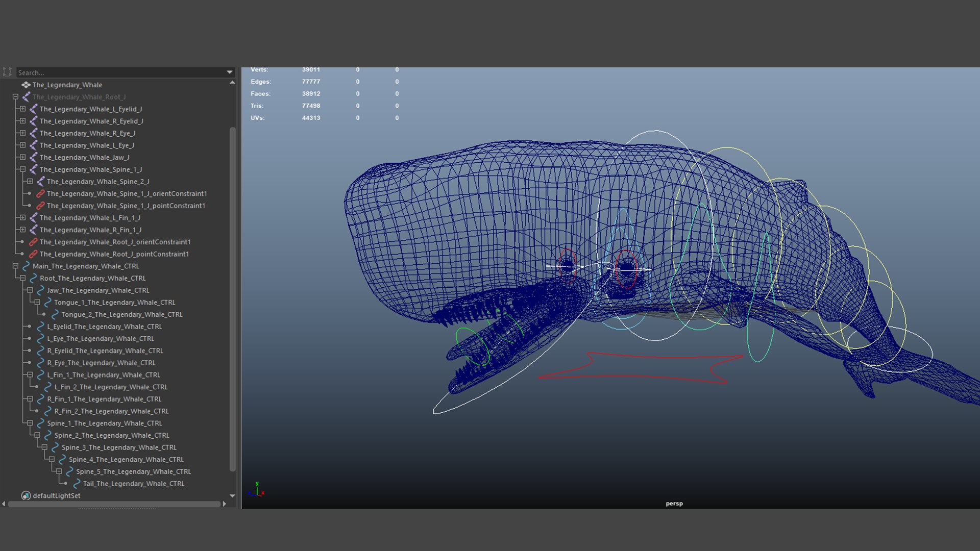The height and width of the screenshot is (551, 980).
Task: Collapse Main_The_Legendary_Whale_CTRL group
Action: [15, 266]
